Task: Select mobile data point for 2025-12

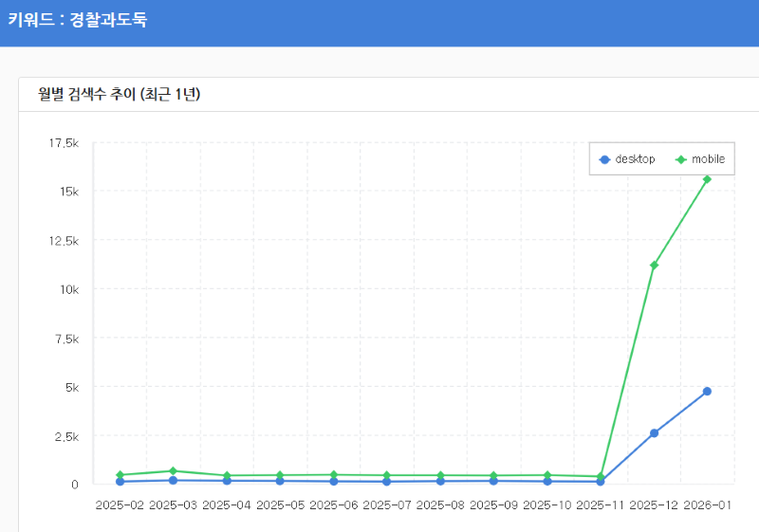Action: click(654, 265)
